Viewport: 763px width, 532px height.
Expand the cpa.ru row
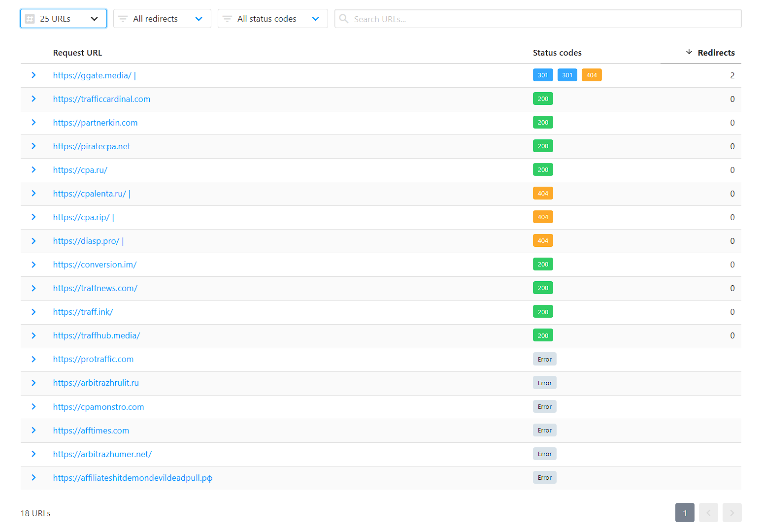33,170
